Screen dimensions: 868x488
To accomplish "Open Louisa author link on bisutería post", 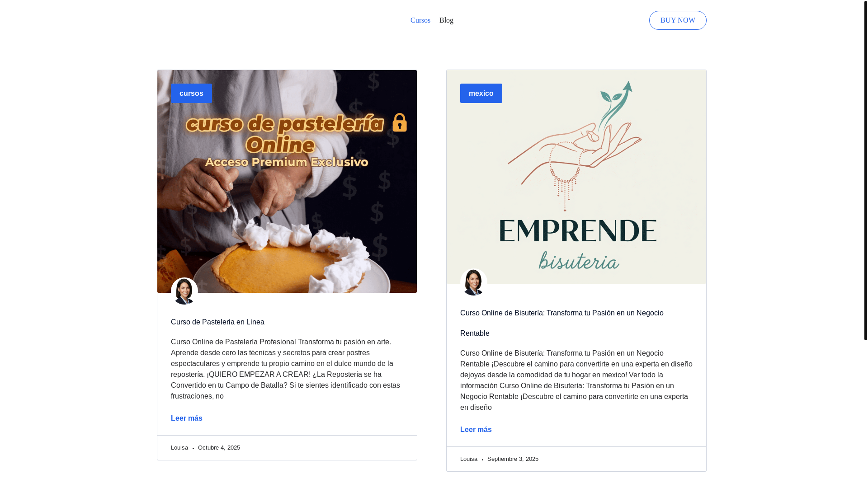I will click(x=469, y=459).
